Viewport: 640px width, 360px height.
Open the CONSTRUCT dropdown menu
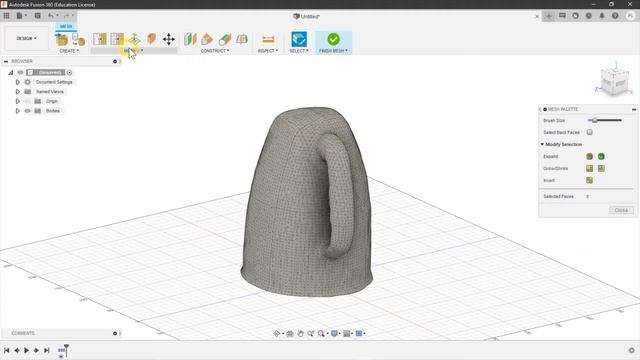[215, 51]
